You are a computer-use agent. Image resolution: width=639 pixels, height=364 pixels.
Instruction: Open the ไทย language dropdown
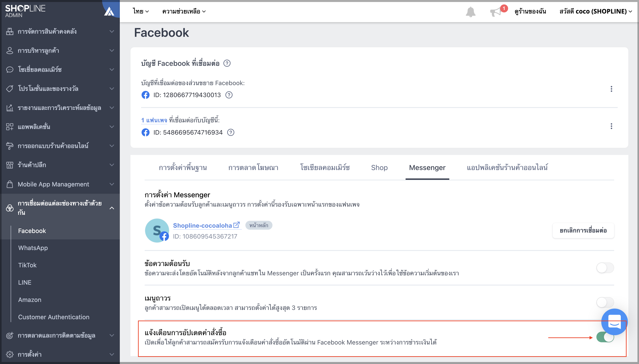click(x=141, y=11)
